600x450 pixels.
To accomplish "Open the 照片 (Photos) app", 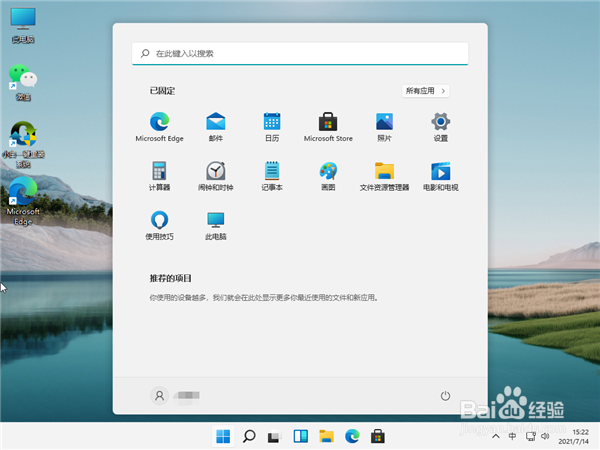I will 384,127.
